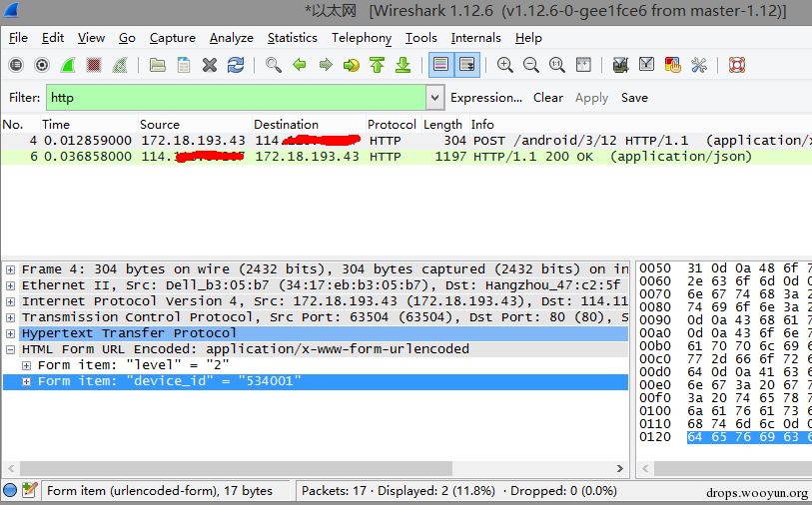The image size is (812, 505).
Task: Save this capture file
Action: (184, 65)
